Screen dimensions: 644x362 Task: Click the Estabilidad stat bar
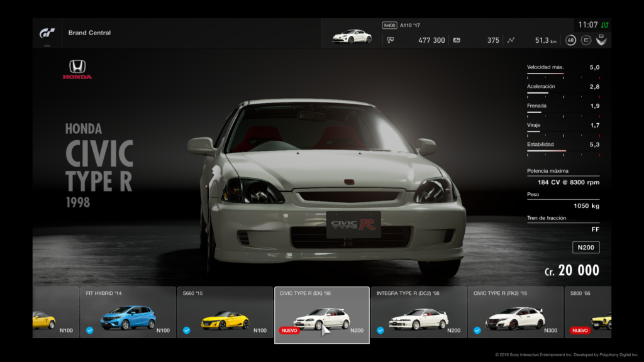[563, 151]
